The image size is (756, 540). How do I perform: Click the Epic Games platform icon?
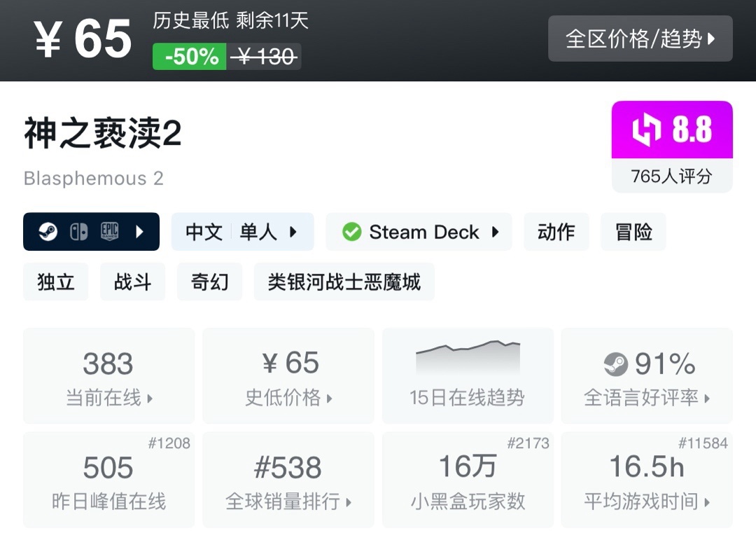[x=109, y=232]
